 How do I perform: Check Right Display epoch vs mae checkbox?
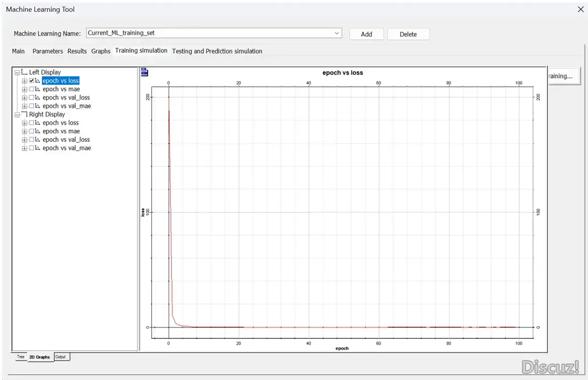pos(32,131)
